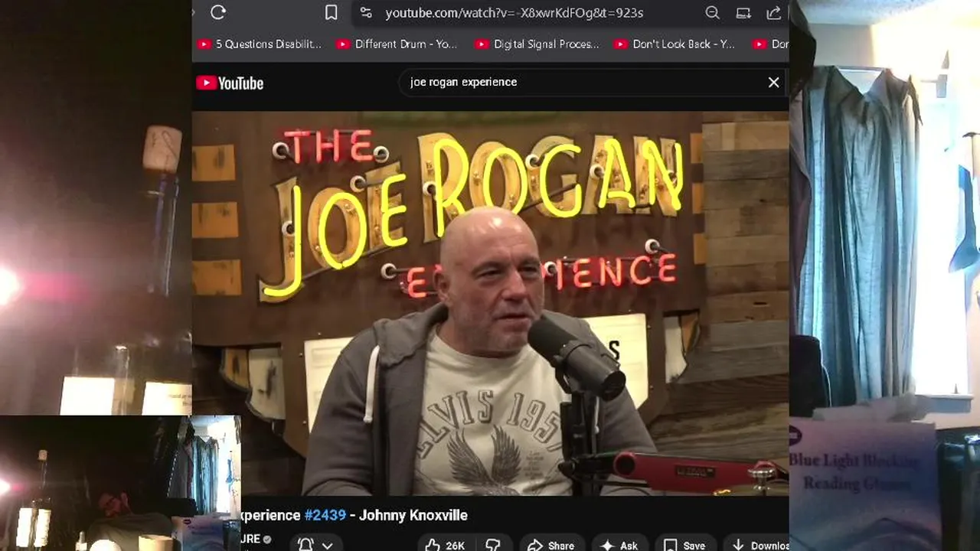Click the notification bell on the channel
The height and width of the screenshot is (551, 980).
[x=305, y=545]
